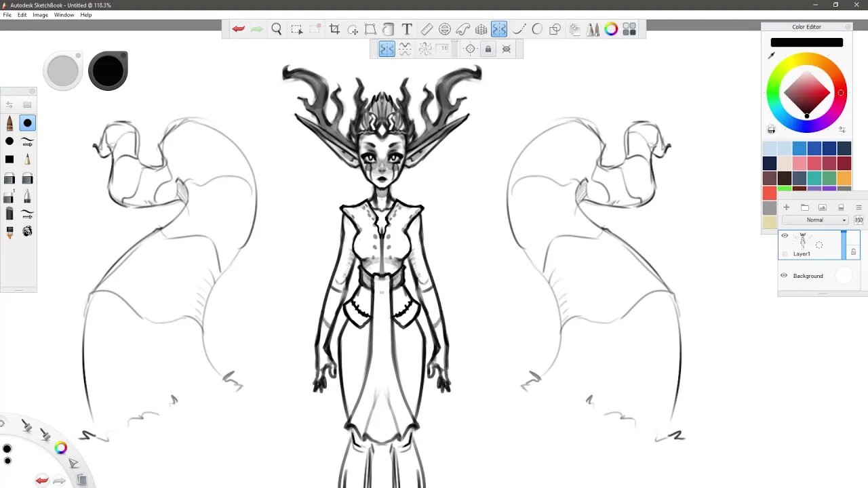Choose the rectangular Selection tool
Viewport: 868px width, 488px height.
(296, 29)
